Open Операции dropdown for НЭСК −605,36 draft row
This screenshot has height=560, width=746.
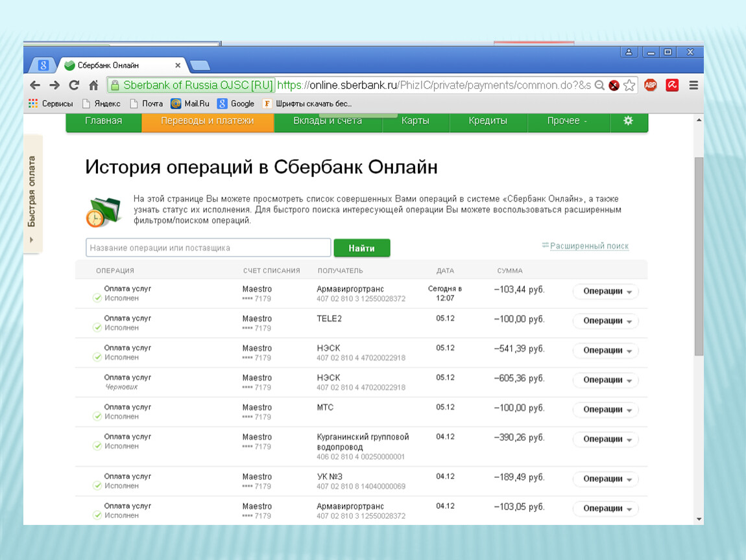click(x=606, y=380)
